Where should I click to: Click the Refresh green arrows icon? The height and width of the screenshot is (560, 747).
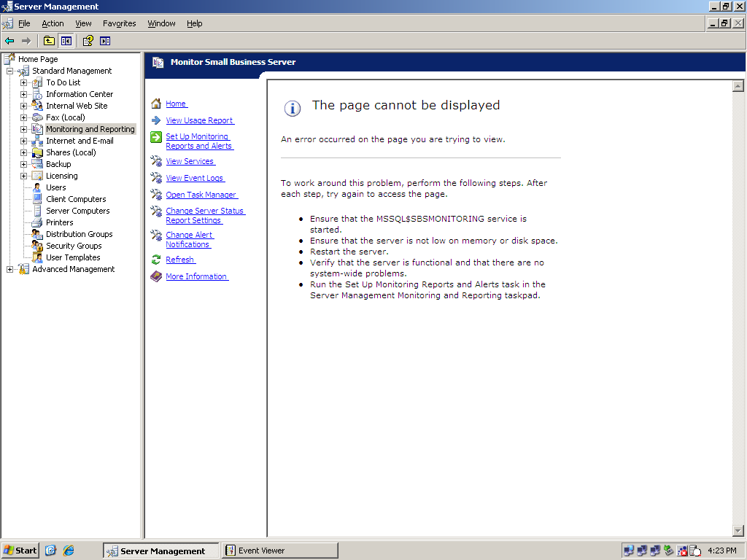(x=156, y=260)
